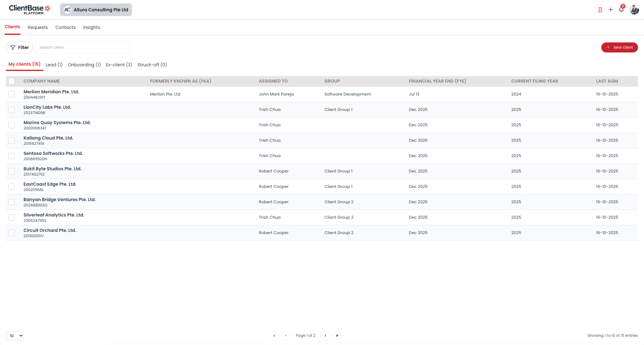
Task: Select the Lead (1) filter
Action: click(54, 65)
